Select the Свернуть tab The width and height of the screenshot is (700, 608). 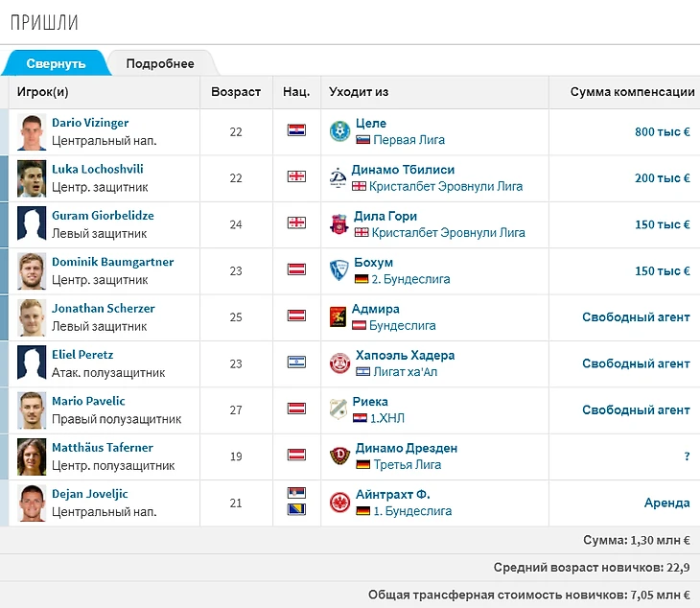point(56,64)
